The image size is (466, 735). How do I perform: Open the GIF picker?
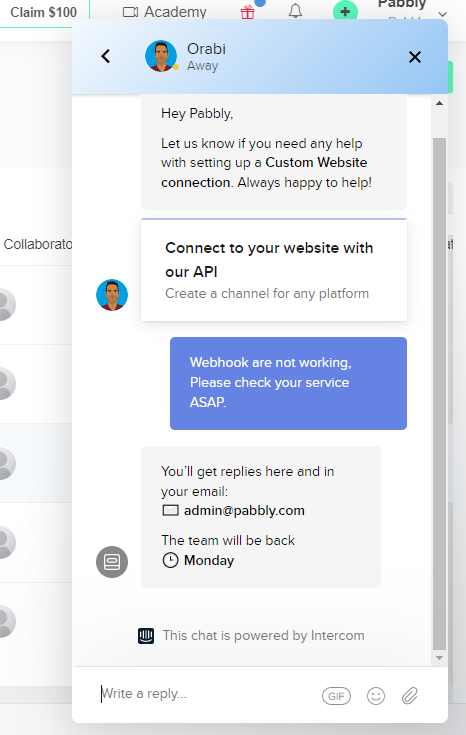(336, 696)
